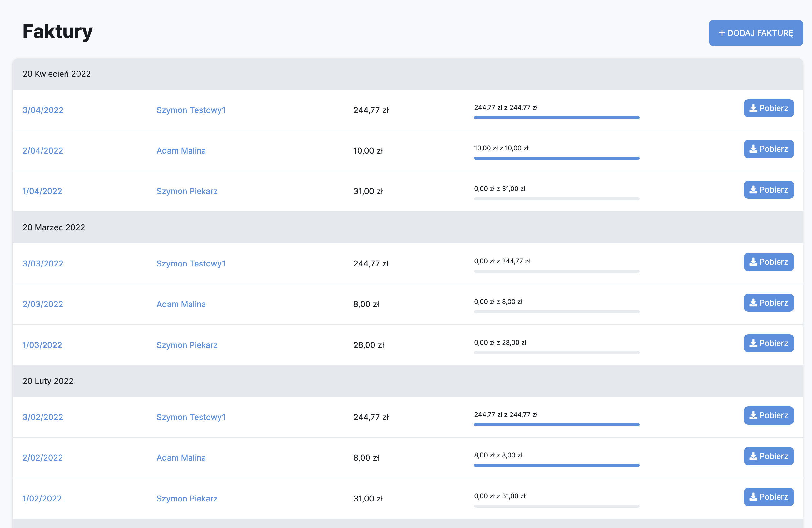Open Szymon Piekarz client in Luty group
812x528 pixels.
point(187,498)
